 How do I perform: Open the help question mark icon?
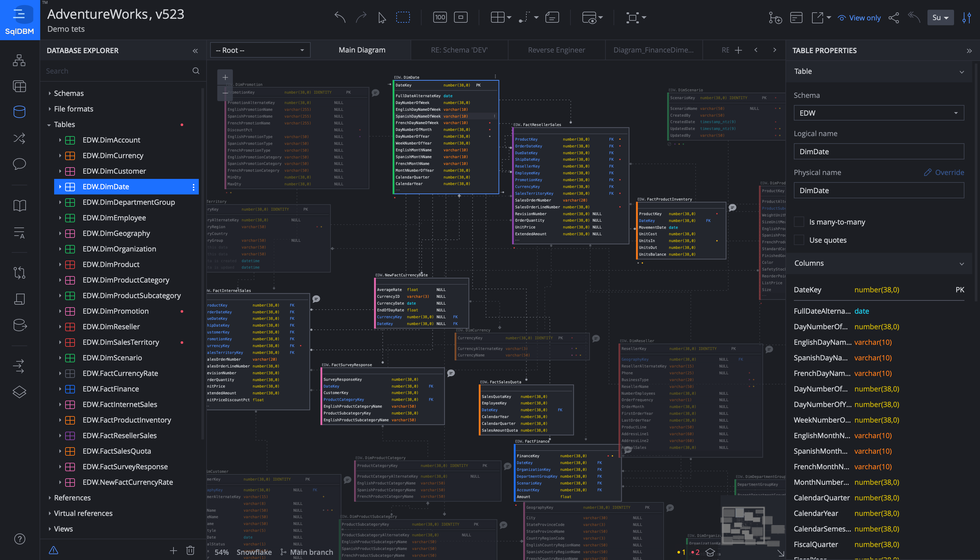pos(19,539)
